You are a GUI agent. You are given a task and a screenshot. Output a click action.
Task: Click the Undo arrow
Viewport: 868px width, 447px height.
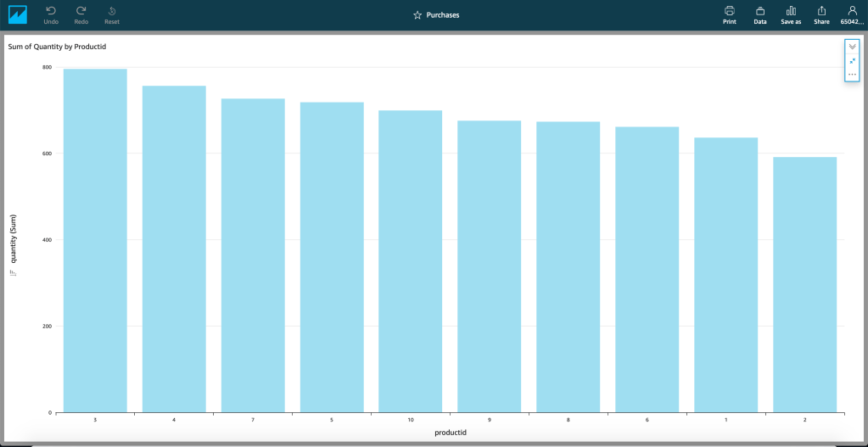(x=51, y=11)
